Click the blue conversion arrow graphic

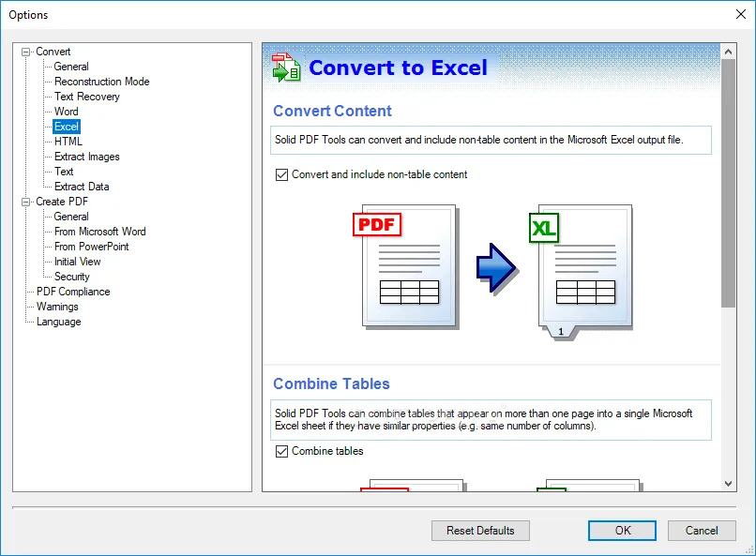click(497, 269)
